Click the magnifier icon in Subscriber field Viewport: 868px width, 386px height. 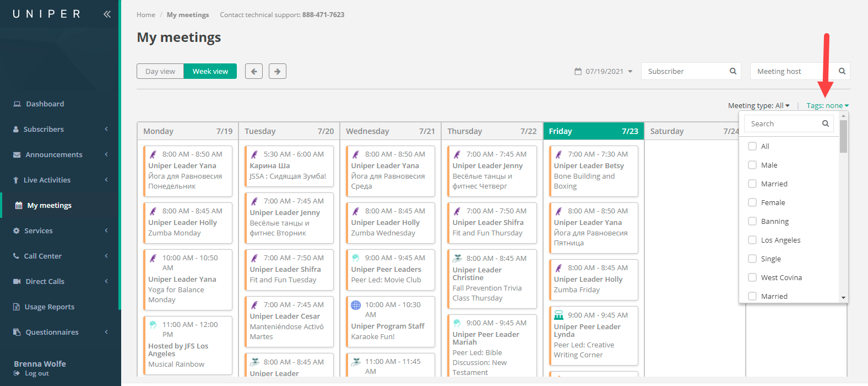733,71
